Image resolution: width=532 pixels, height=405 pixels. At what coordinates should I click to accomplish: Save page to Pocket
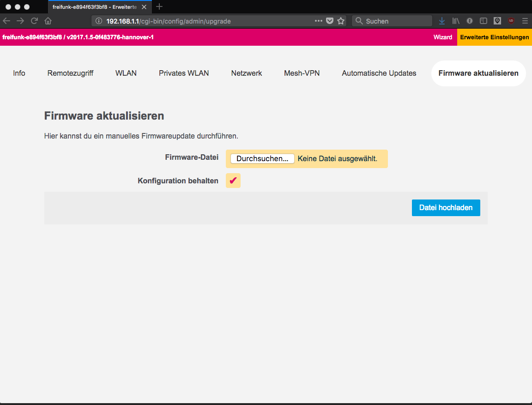coord(330,21)
